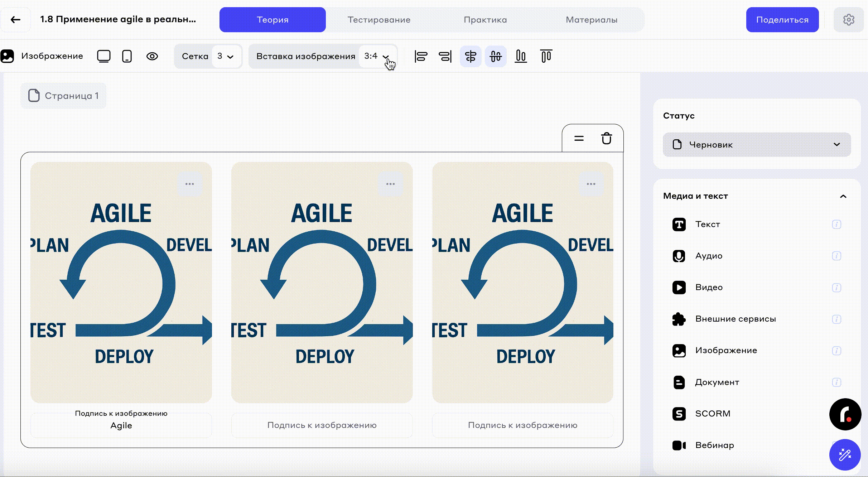Screen dimensions: 868x477
Task: Toggle vertical center alignment
Action: coord(496,56)
